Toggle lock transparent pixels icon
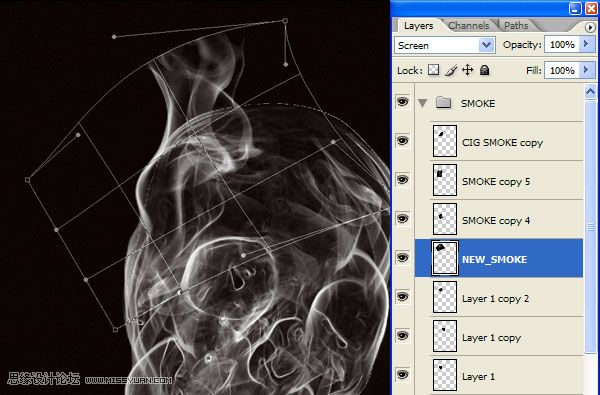The image size is (600, 395). coord(433,70)
